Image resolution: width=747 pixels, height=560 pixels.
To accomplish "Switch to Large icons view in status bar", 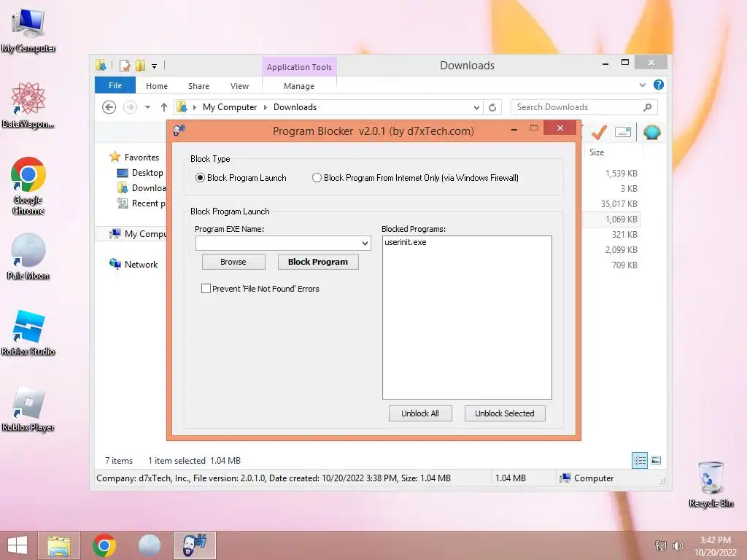I will coord(656,460).
